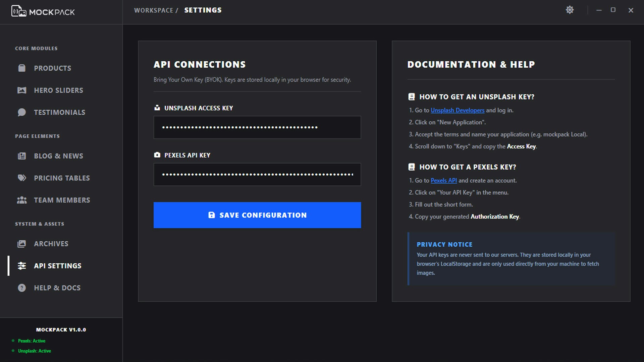This screenshot has height=362, width=644.
Task: Click the Team Members people icon
Action: click(22, 200)
